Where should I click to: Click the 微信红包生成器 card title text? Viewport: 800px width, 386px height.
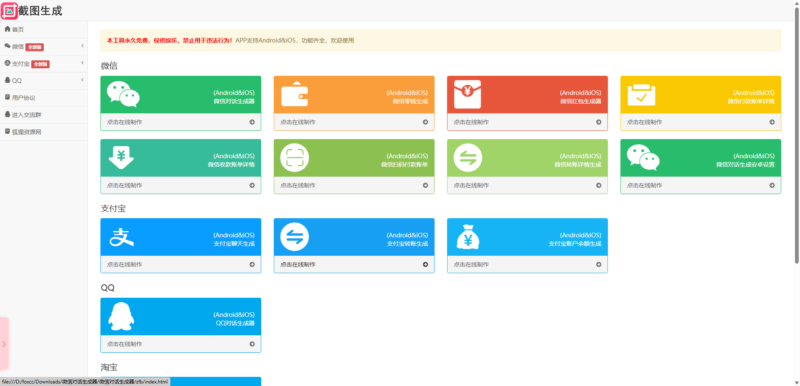(581, 101)
